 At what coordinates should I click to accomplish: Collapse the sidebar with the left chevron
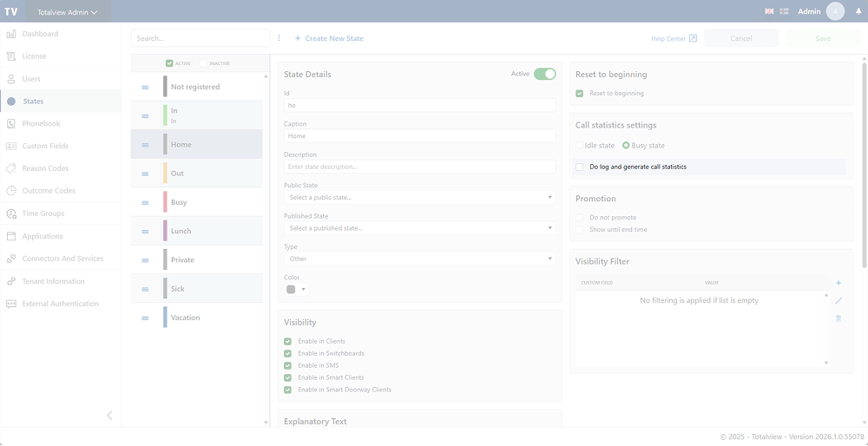click(109, 416)
